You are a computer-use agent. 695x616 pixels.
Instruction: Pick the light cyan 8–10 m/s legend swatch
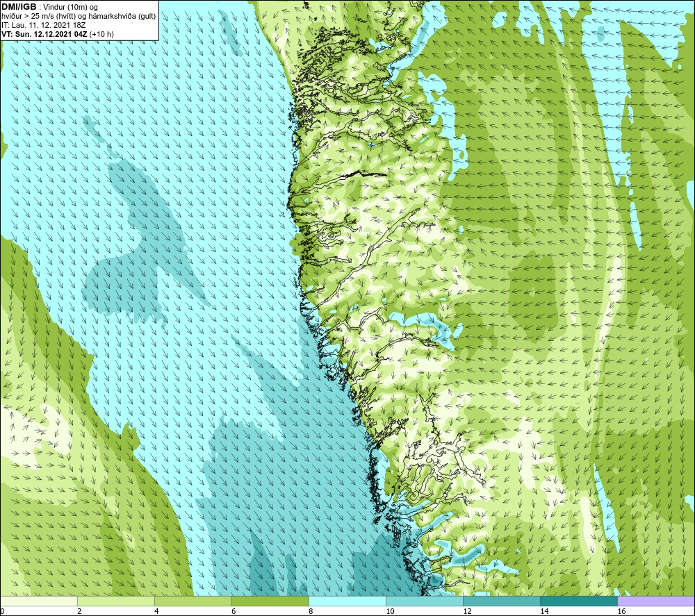pos(347,601)
